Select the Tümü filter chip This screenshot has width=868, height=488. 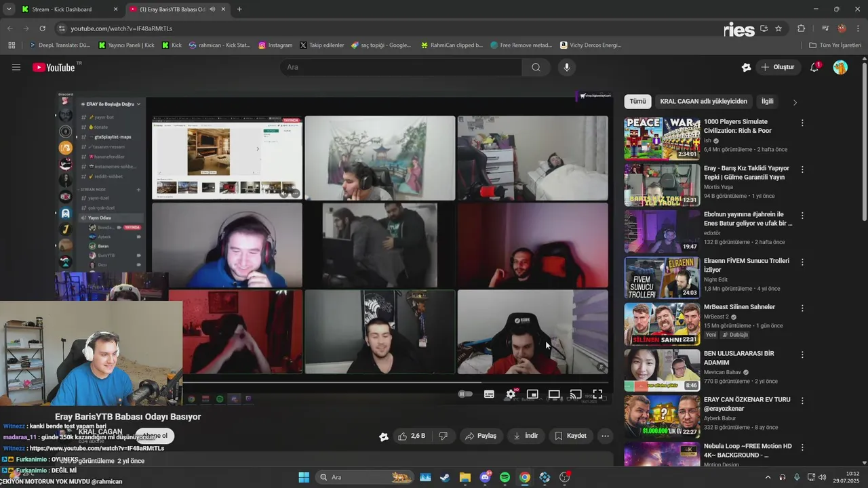637,101
